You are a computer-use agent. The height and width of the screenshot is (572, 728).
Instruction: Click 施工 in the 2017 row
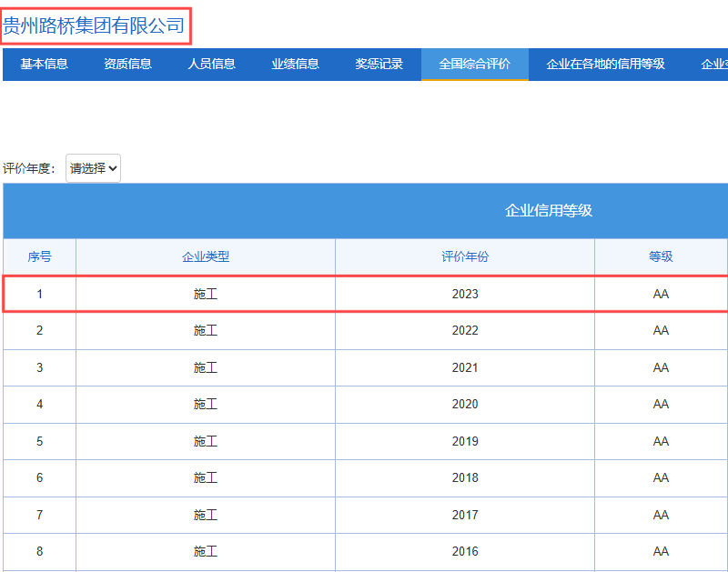[206, 515]
